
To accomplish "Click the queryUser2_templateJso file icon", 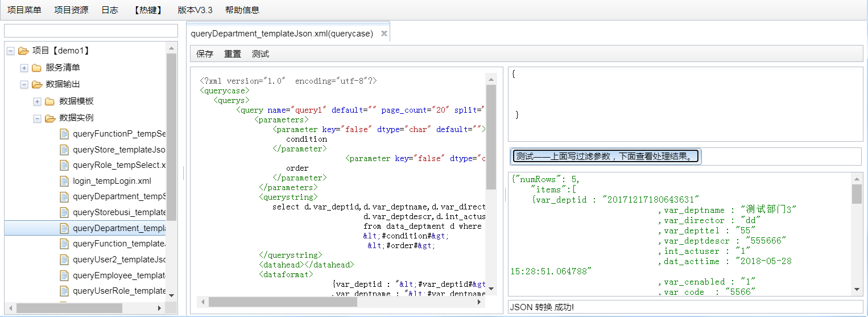I will point(64,260).
